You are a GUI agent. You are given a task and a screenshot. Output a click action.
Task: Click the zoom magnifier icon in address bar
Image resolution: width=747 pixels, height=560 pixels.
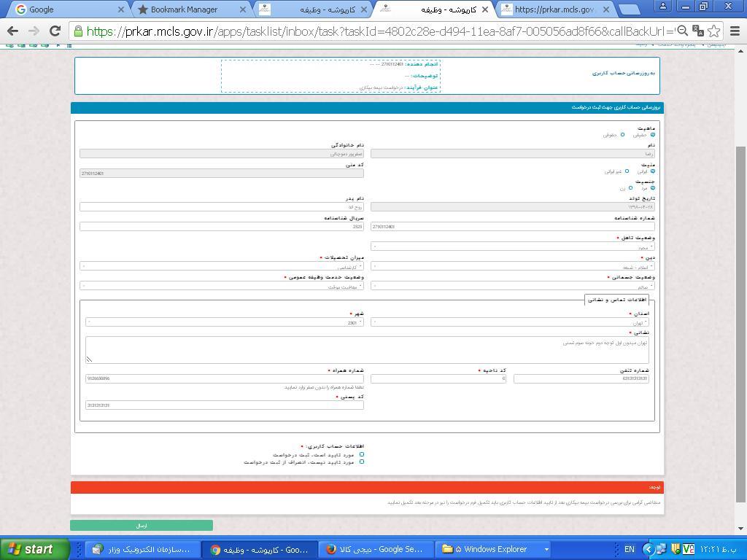click(683, 31)
